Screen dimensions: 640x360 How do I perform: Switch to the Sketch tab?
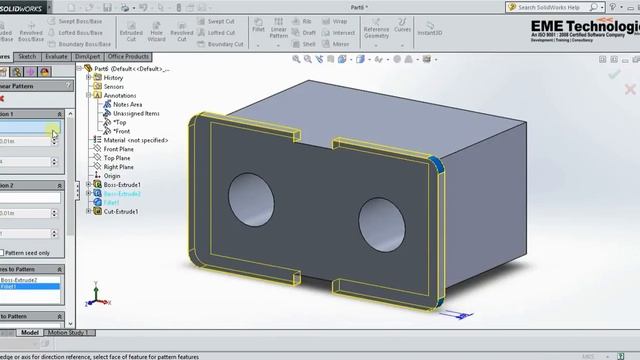(27, 56)
